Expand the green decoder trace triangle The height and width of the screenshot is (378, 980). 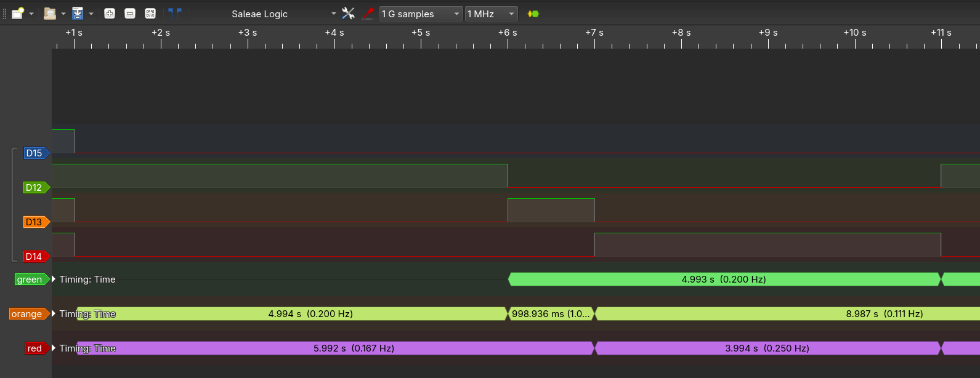(x=54, y=279)
